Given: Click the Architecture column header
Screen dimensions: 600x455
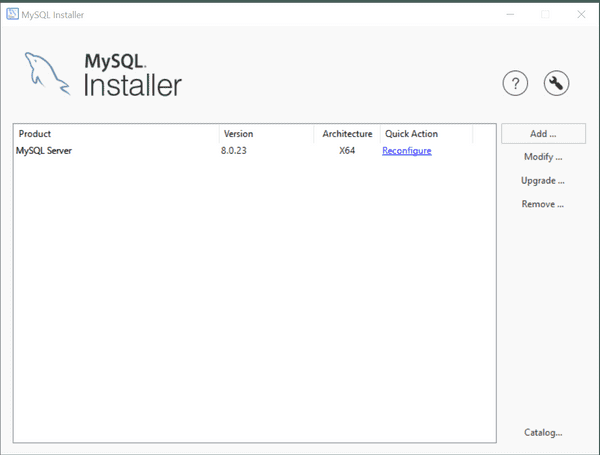Looking at the screenshot, I should tap(347, 133).
